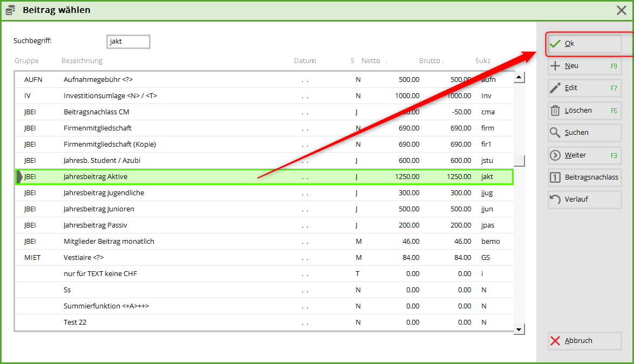Select the Mitglieder Beitrag monatlich row
634x364 pixels.
point(108,241)
